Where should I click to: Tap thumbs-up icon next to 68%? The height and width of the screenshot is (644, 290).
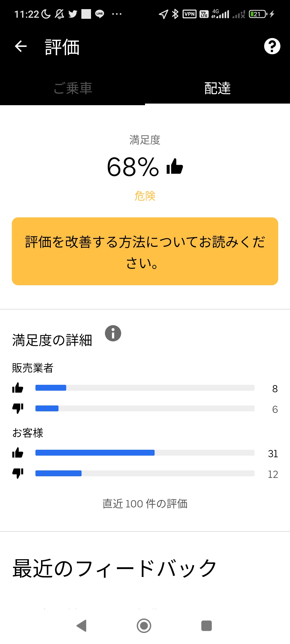(x=175, y=166)
